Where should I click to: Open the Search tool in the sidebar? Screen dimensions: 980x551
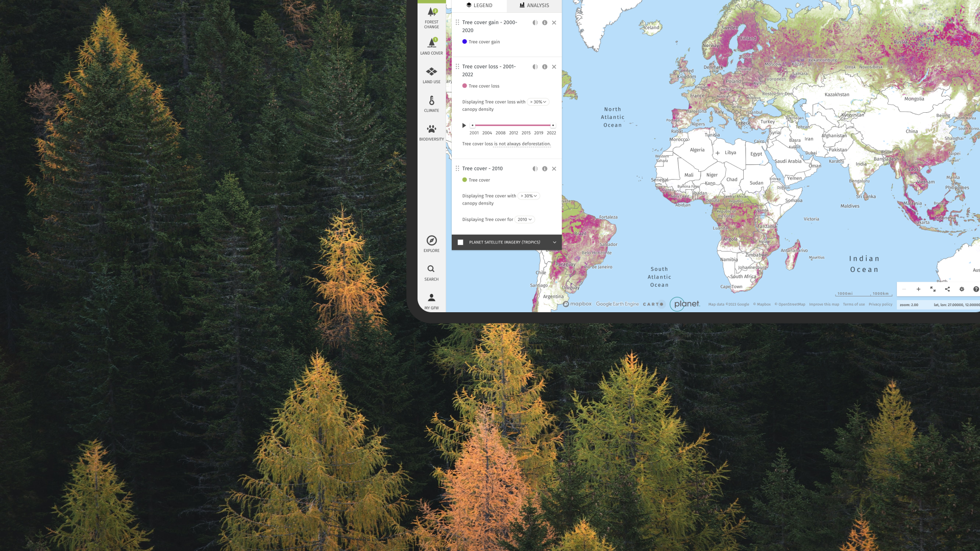point(431,270)
